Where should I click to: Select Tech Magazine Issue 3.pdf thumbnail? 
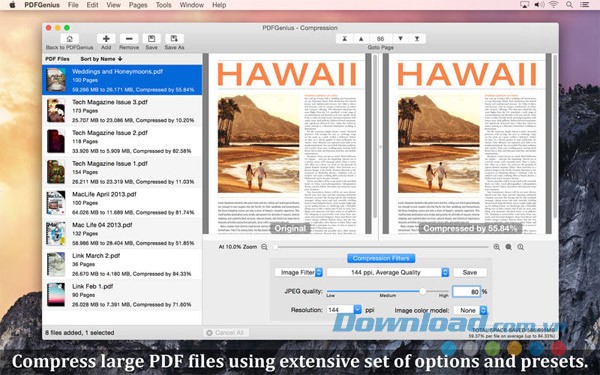(x=56, y=110)
